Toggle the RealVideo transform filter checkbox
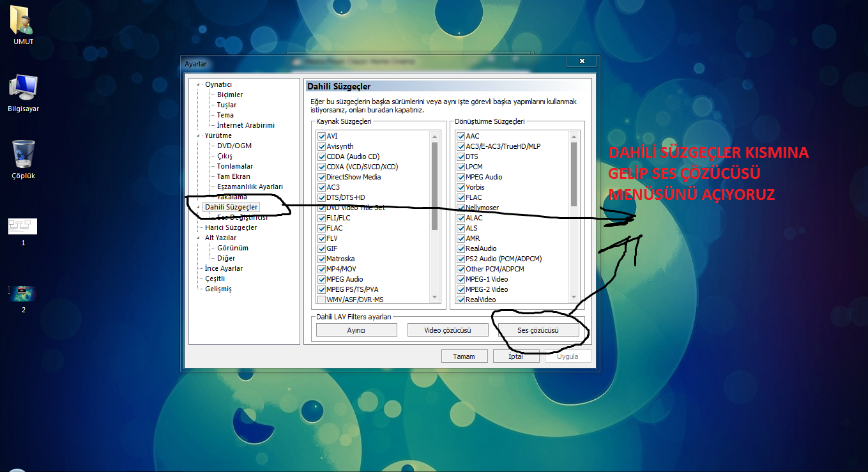This screenshot has height=472, width=868. (x=461, y=300)
